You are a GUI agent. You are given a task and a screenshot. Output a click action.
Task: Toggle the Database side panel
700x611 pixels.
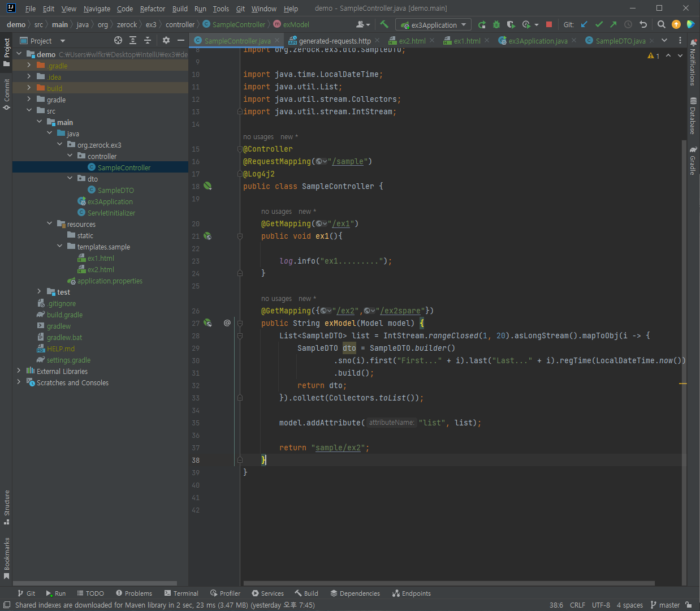(x=693, y=115)
